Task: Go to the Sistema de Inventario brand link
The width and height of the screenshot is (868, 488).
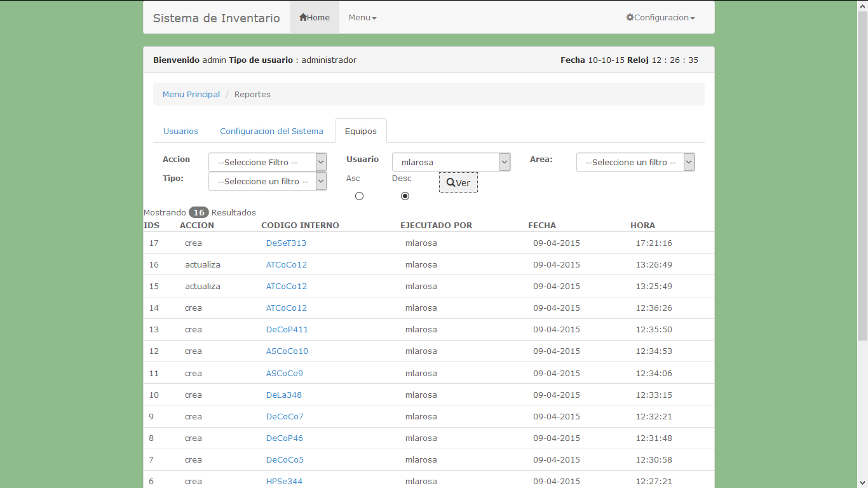Action: [216, 18]
